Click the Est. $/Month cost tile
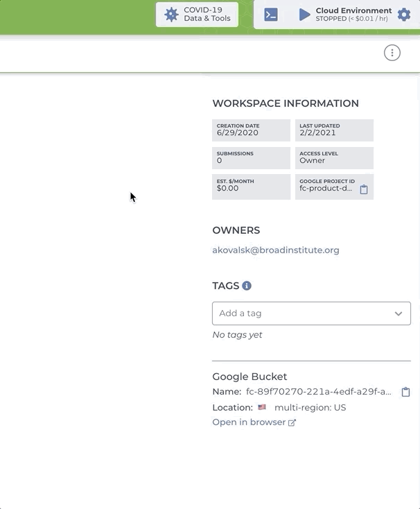 [x=252, y=187]
